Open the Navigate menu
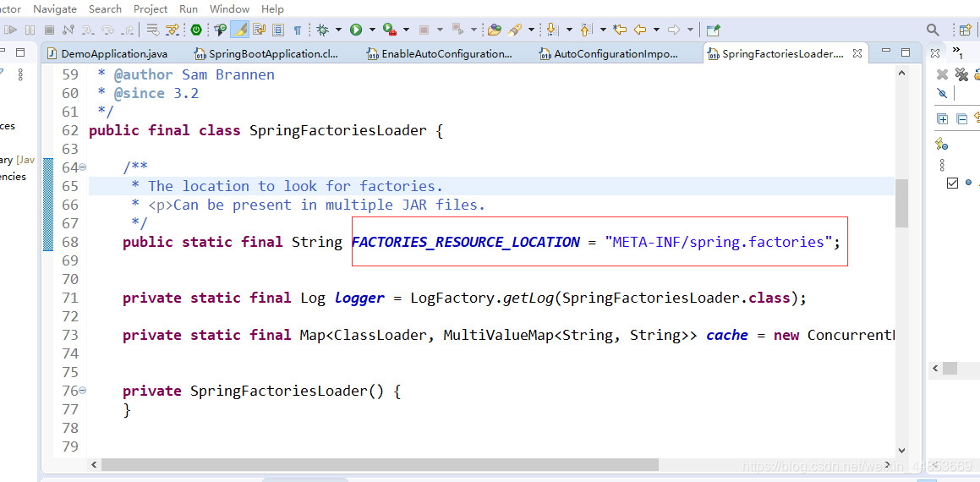 tap(55, 8)
